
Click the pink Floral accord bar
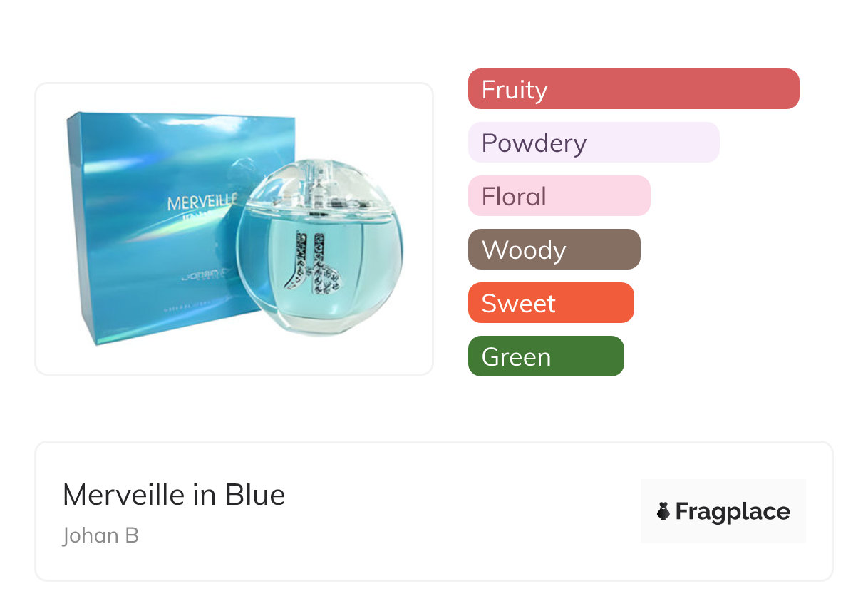[559, 196]
